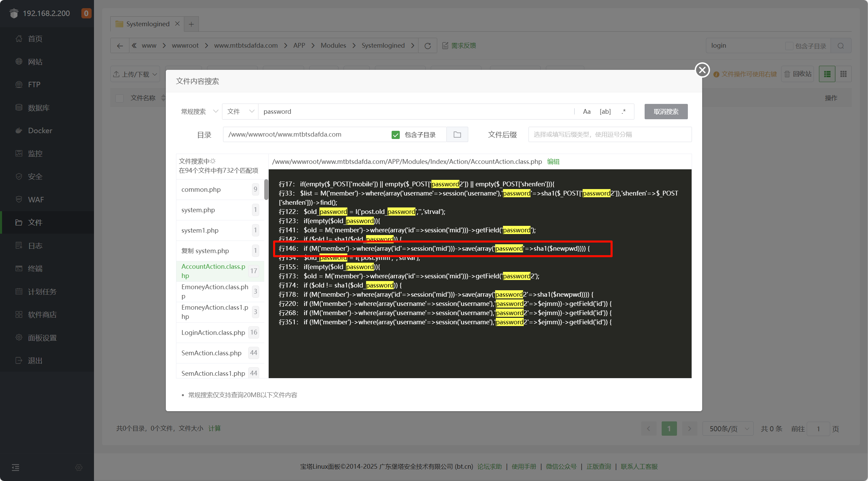Go back using the left arrow in path bar
Viewport: 868px width, 481px height.
120,46
